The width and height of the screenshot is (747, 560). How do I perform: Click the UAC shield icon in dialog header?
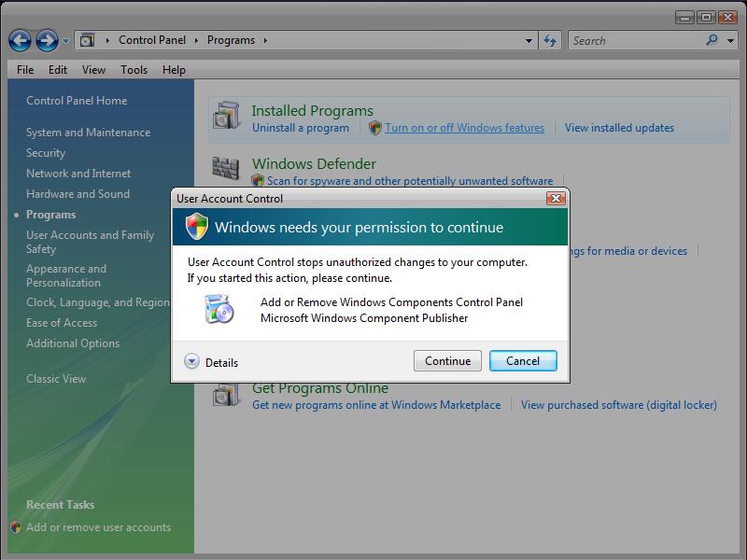click(197, 226)
